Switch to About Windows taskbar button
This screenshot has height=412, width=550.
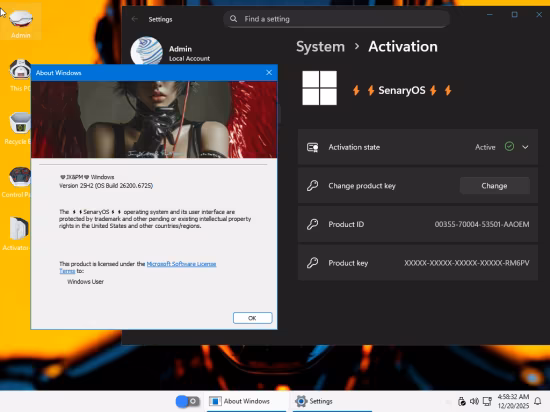point(247,401)
